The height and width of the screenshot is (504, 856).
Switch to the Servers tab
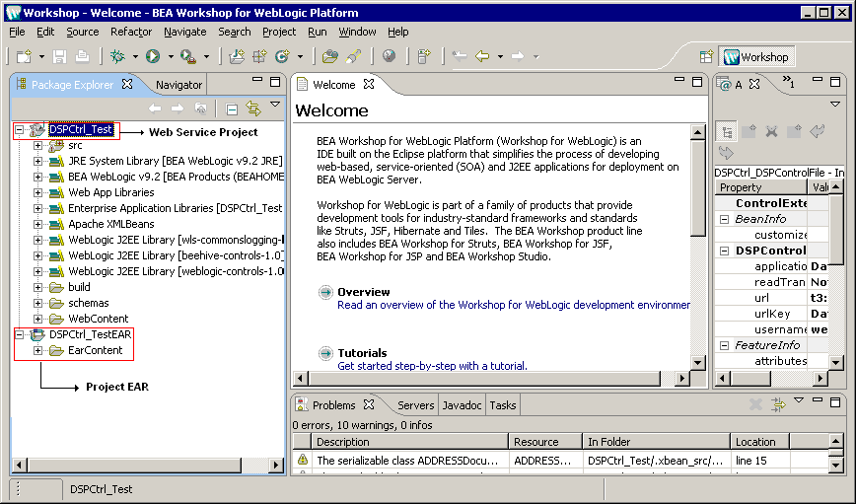click(x=415, y=405)
